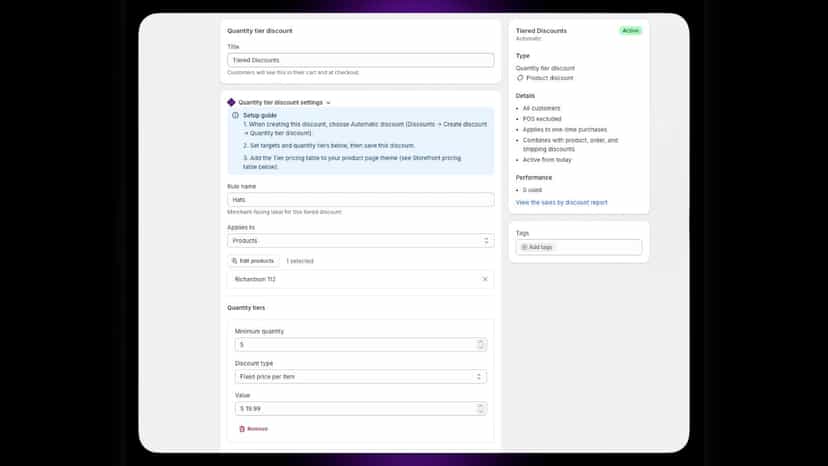This screenshot has height=466, width=828.
Task: Click the Rule name field containing Hats
Action: click(361, 200)
